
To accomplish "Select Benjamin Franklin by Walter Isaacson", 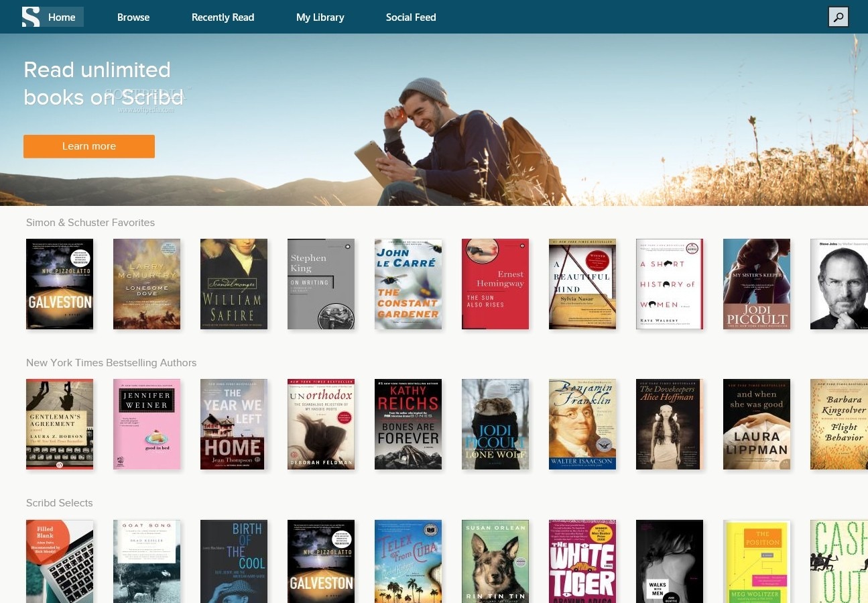I will coord(582,424).
